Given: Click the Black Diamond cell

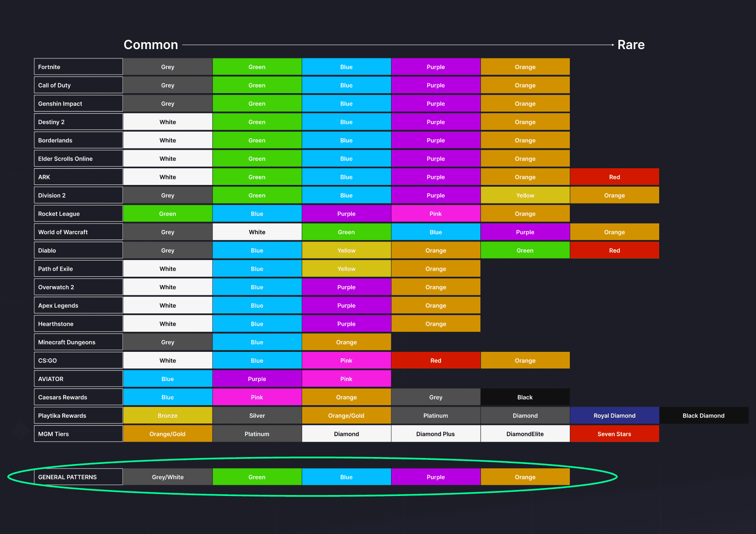Looking at the screenshot, I should tap(704, 416).
